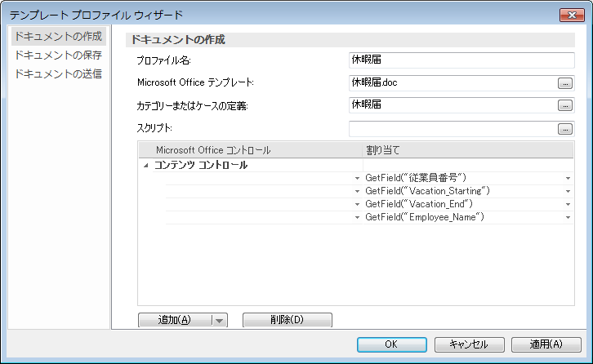Click the 割り当て column header
The image size is (593, 364).
click(x=468, y=150)
